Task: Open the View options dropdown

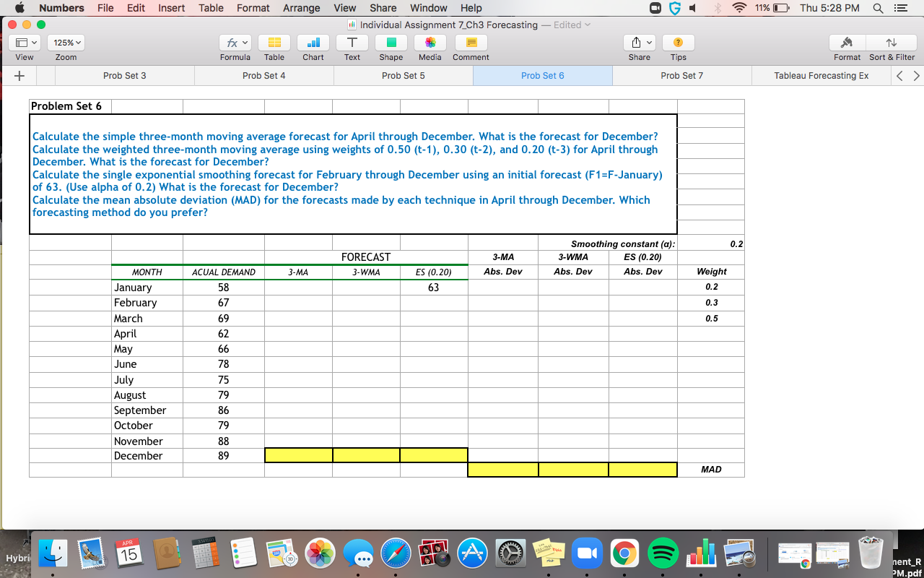Action: tap(24, 42)
